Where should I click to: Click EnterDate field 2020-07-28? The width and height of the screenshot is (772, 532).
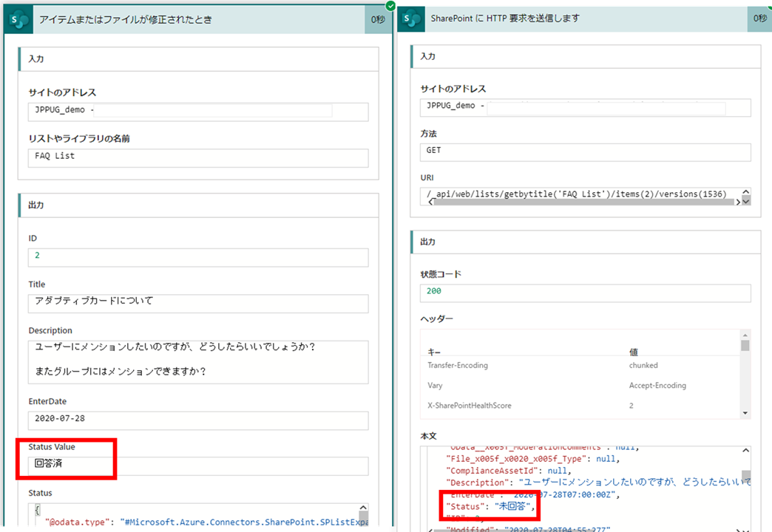(x=198, y=420)
